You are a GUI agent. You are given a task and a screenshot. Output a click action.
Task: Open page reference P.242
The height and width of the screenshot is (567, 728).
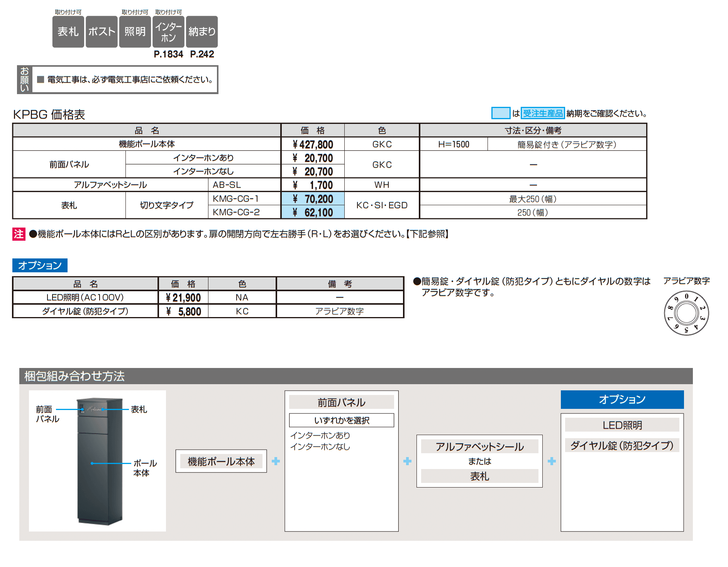pos(202,54)
